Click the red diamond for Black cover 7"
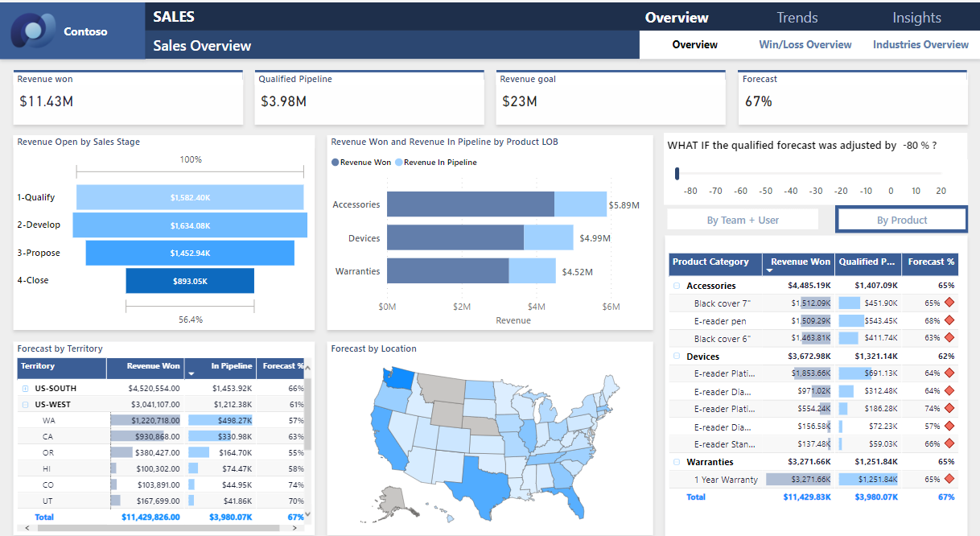 [x=949, y=303]
